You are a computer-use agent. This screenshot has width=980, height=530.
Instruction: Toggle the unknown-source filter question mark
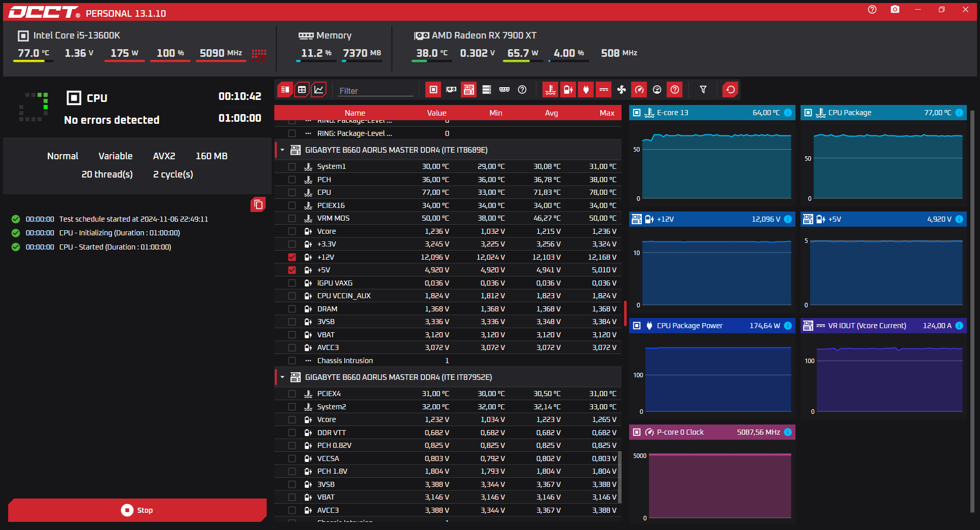point(522,90)
